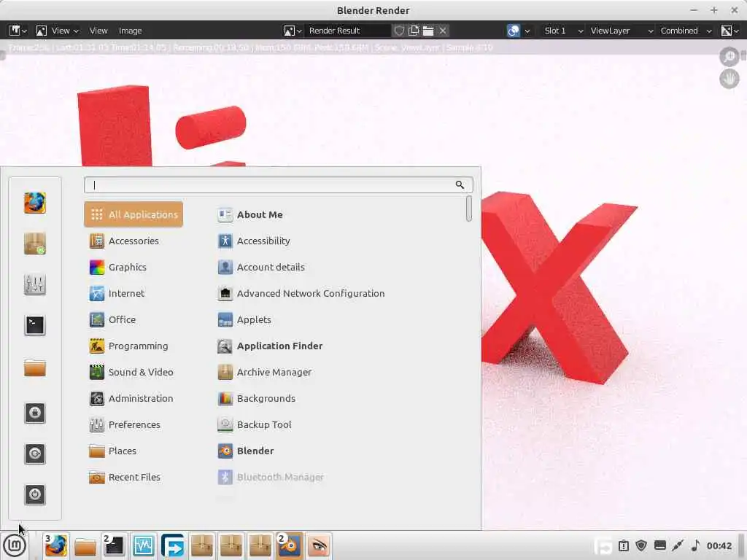The height and width of the screenshot is (560, 747).
Task: Open the Image menu in Blender header
Action: coord(130,31)
